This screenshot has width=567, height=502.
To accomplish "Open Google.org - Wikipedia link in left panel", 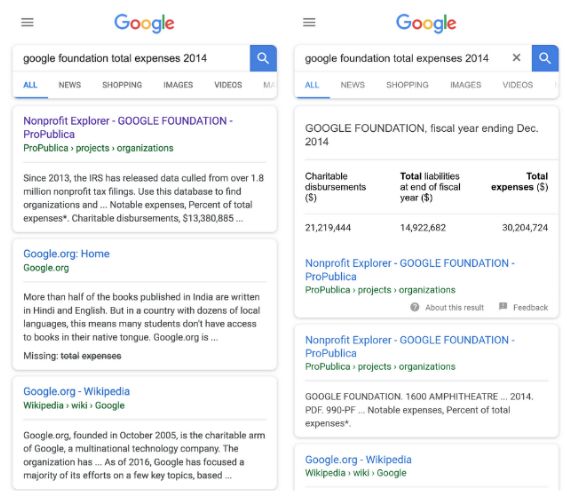I will (76, 391).
